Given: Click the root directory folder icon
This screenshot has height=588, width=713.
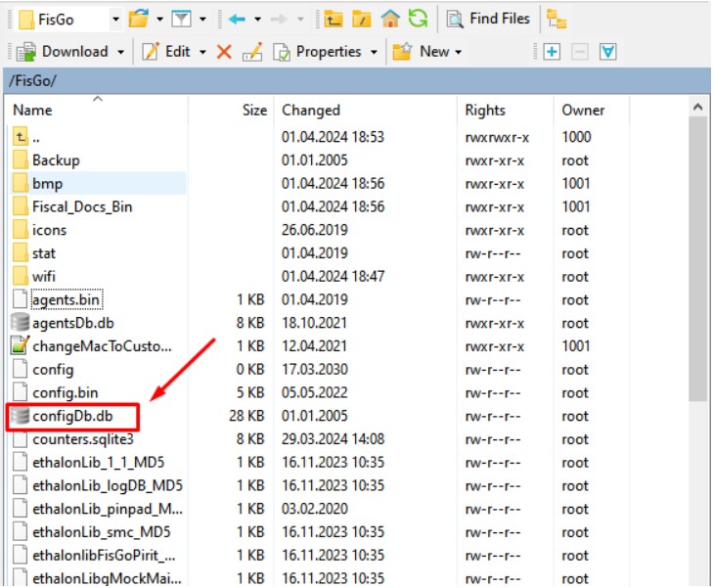Looking at the screenshot, I should [362, 19].
